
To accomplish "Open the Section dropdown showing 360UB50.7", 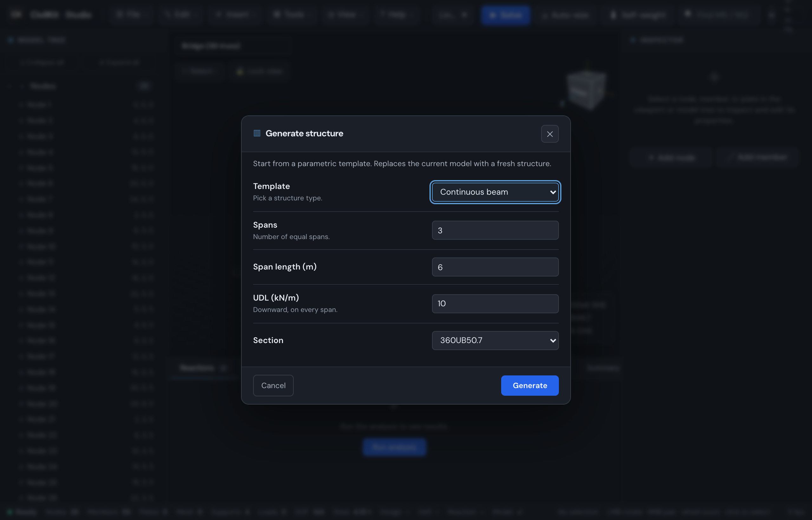I will tap(495, 340).
